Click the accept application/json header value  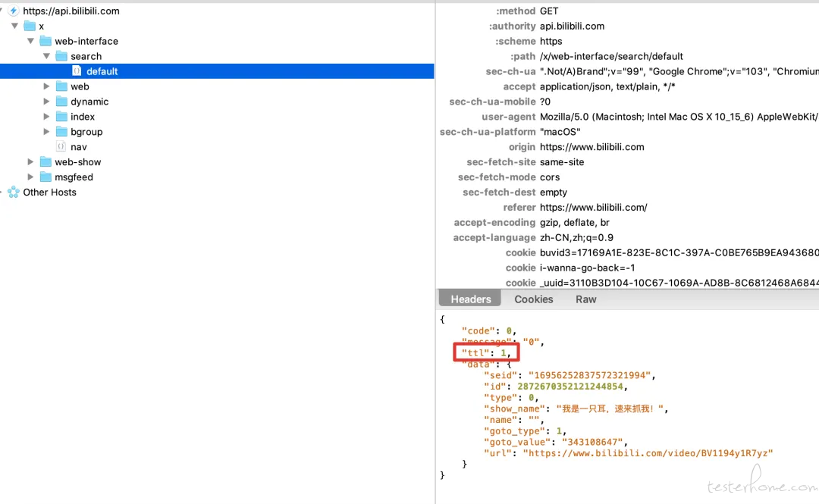click(x=607, y=86)
